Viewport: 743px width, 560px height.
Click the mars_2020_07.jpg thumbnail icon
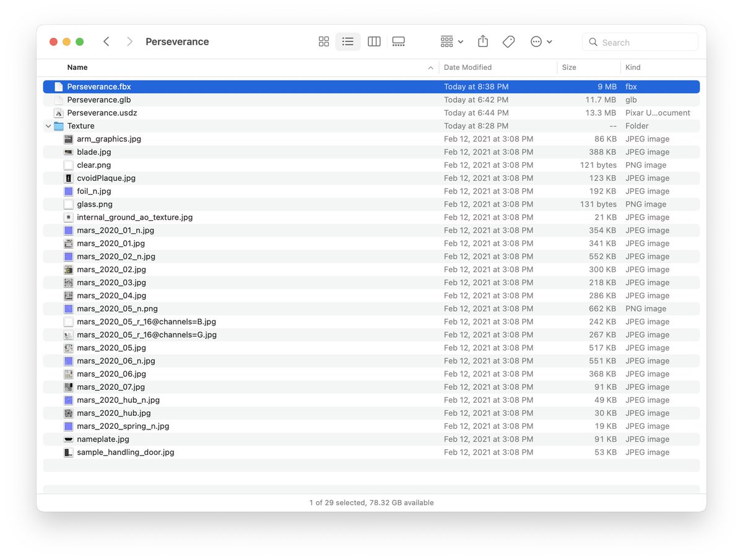pos(69,387)
